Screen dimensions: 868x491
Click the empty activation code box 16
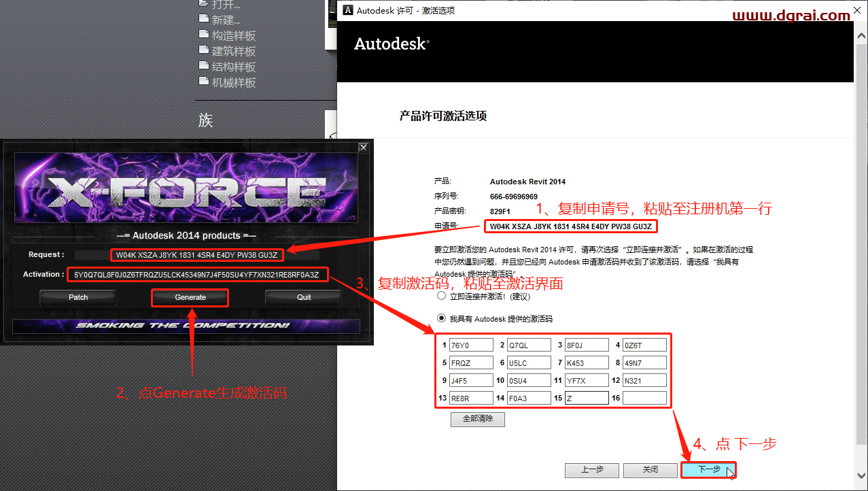coord(645,398)
